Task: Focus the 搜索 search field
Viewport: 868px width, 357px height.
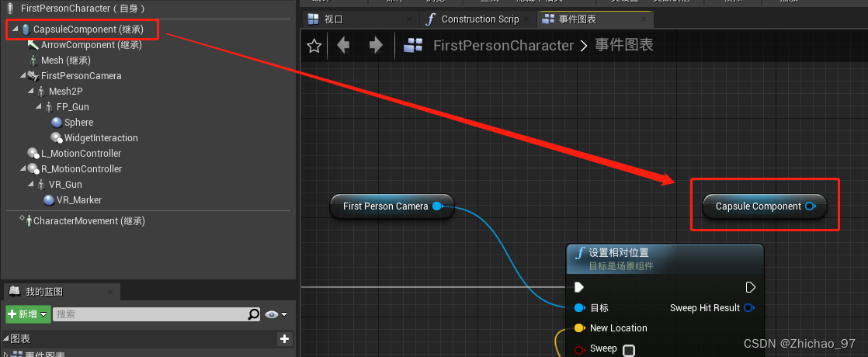Action: tap(150, 314)
